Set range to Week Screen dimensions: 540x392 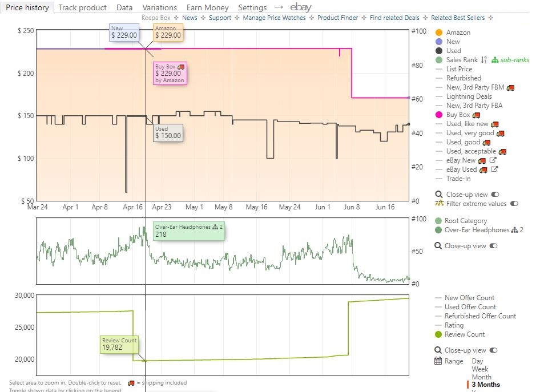click(479, 369)
